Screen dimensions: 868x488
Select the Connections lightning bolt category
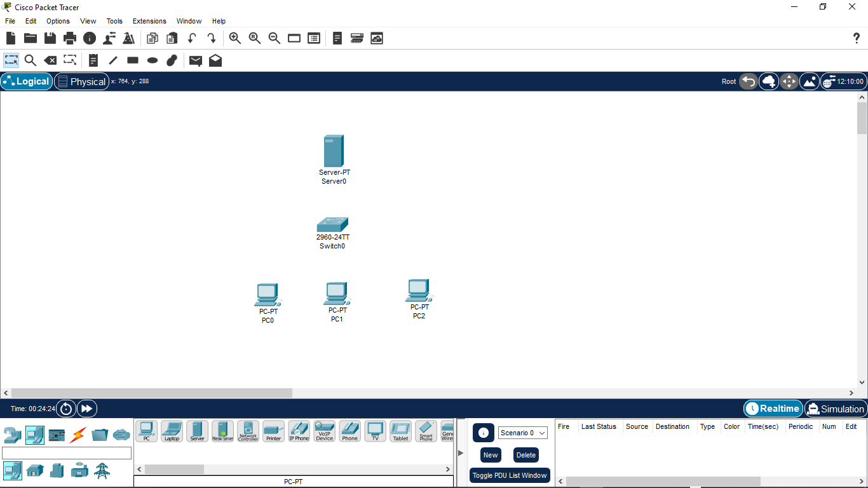[78, 435]
